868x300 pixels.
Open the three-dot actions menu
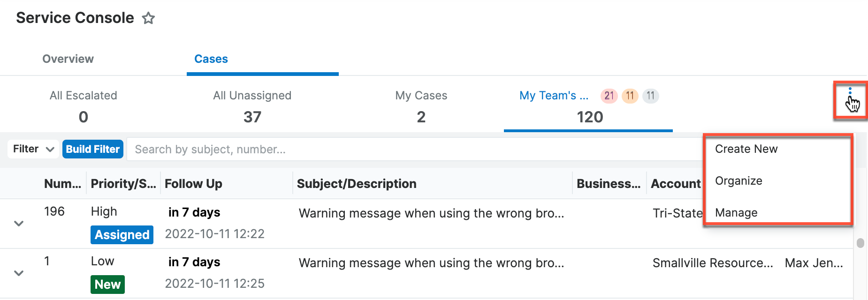(x=850, y=92)
